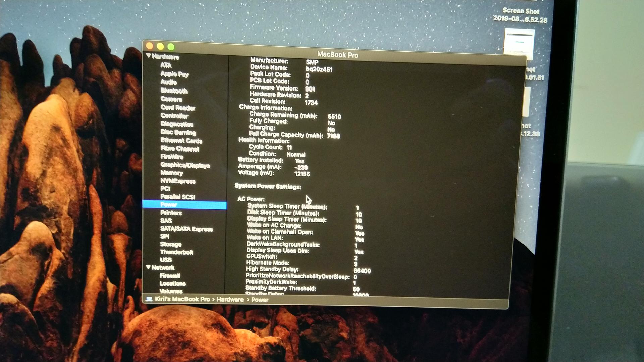Collapse the Network section triangle

148,267
